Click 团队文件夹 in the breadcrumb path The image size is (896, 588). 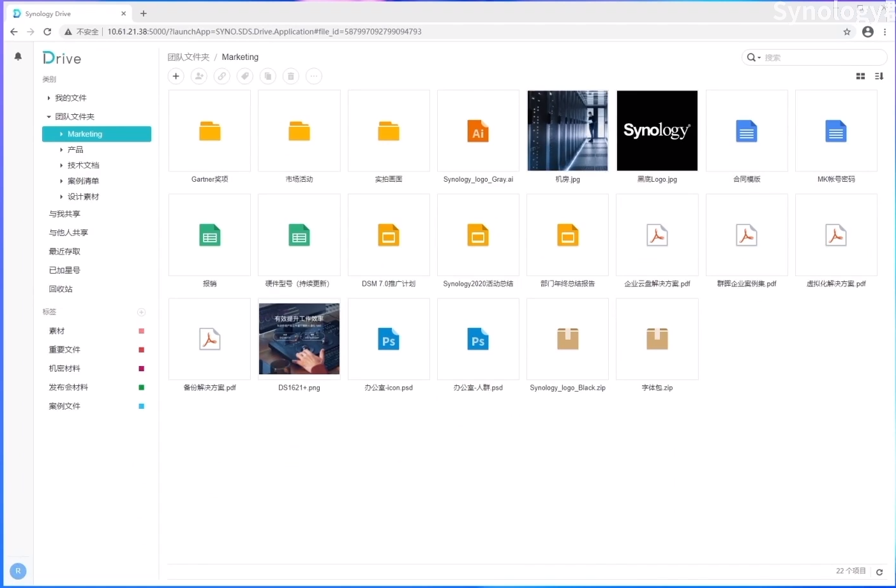(x=188, y=57)
